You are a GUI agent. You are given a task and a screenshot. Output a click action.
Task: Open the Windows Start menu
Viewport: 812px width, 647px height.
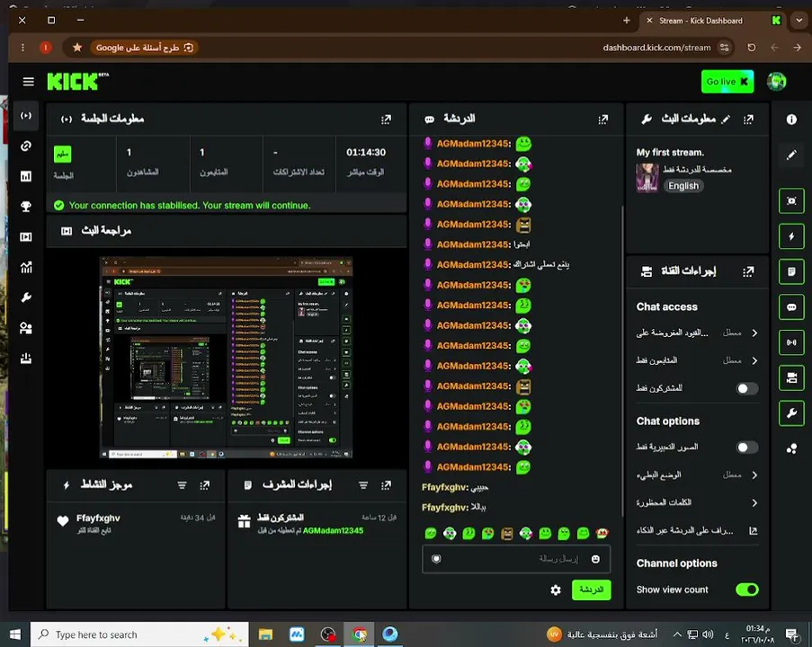[x=15, y=634]
